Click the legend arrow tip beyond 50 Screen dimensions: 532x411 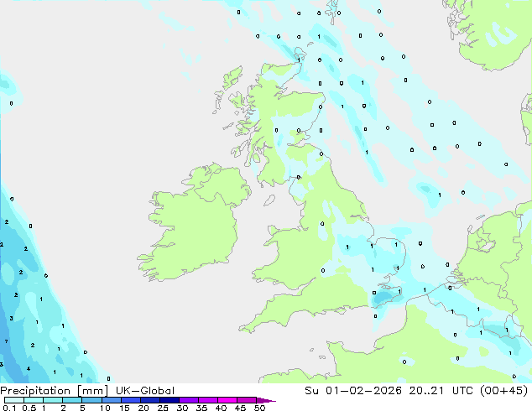pyautogui.click(x=266, y=400)
